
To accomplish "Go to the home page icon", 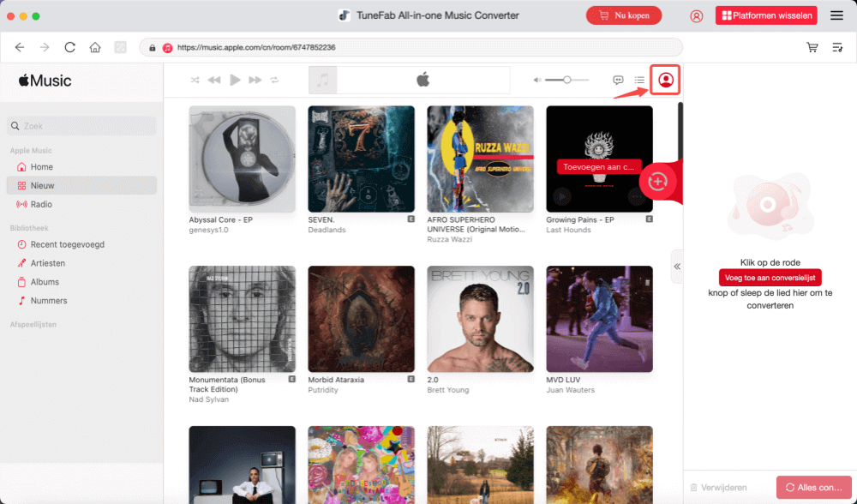I will pyautogui.click(x=95, y=47).
